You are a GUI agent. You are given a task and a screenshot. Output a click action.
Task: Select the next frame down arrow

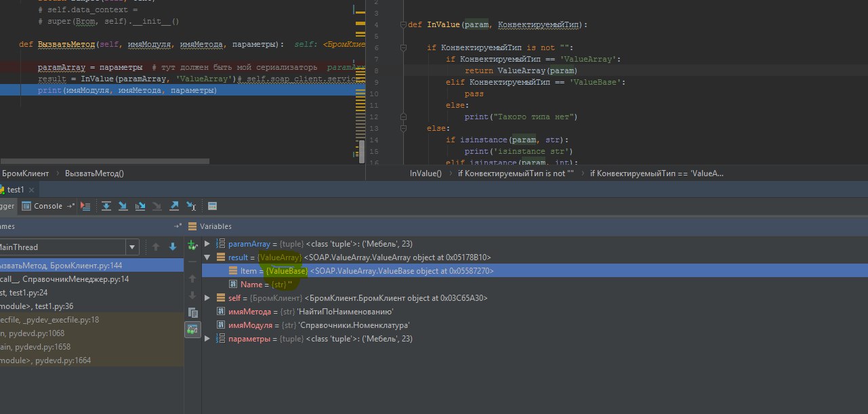click(173, 247)
